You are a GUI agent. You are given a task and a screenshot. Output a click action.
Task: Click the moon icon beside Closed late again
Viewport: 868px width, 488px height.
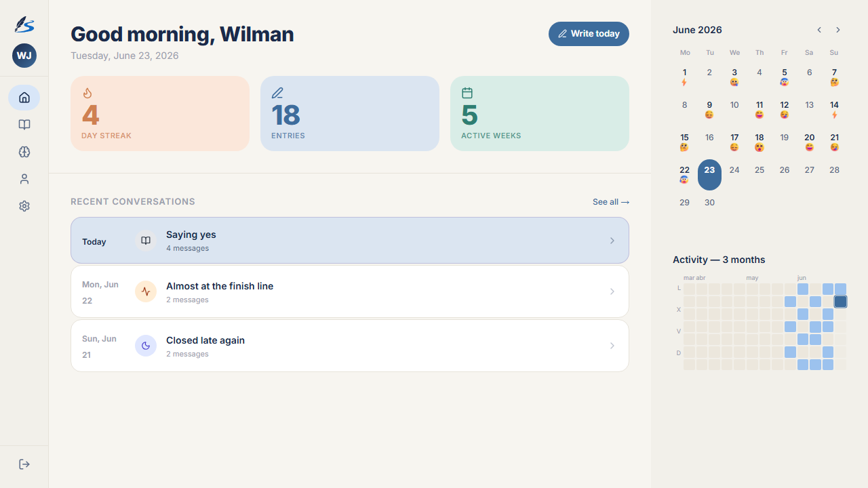pyautogui.click(x=146, y=346)
